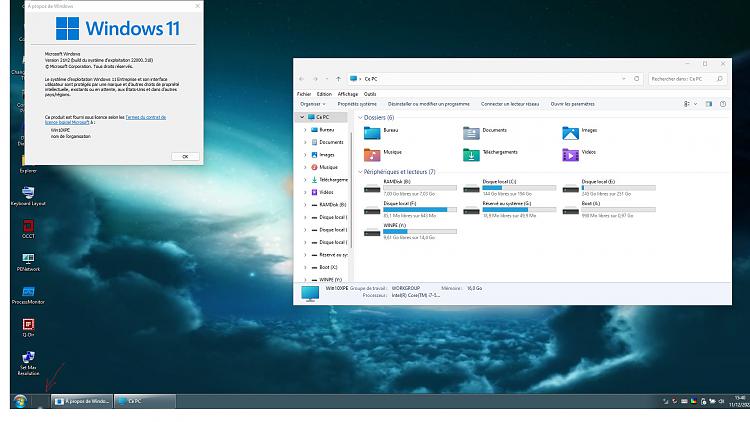Open the recent locations dropdown arrow
The image size is (750, 422).
[x=327, y=79]
